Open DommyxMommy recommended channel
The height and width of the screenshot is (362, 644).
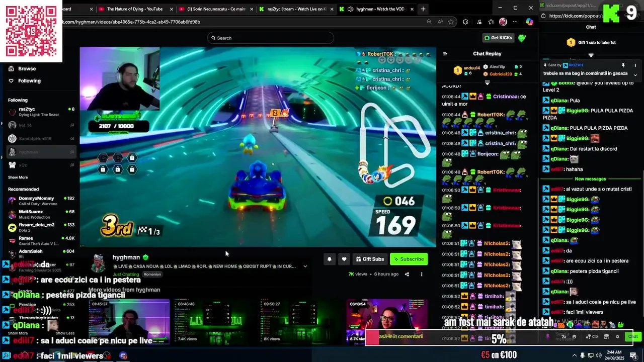(x=41, y=201)
